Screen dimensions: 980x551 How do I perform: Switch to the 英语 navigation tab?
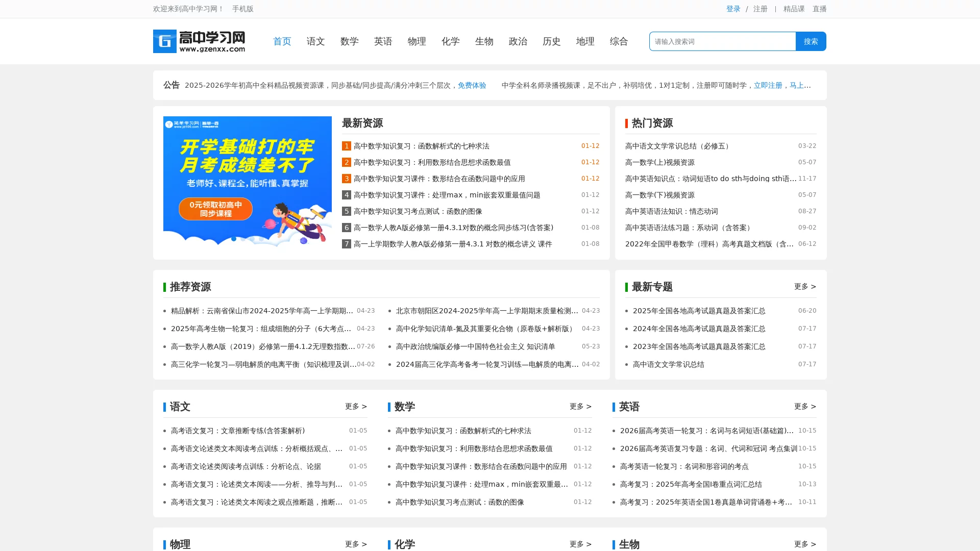click(x=383, y=41)
